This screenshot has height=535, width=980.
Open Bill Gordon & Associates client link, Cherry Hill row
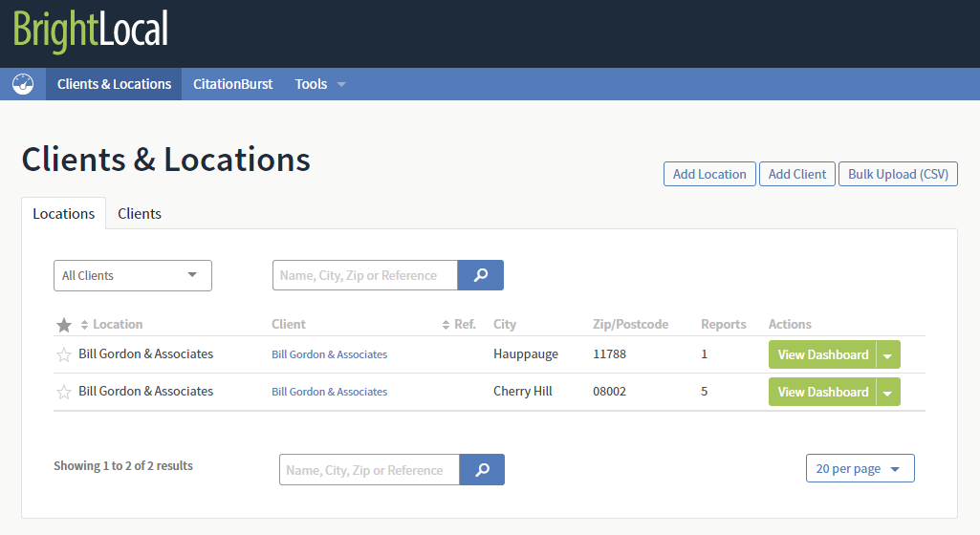click(329, 392)
